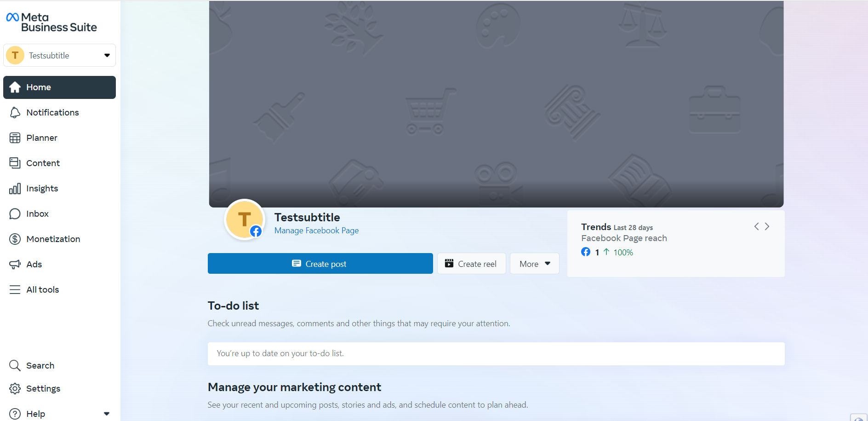Follow the Manage Facebook Page link
Viewport: 868px width, 421px height.
[316, 231]
